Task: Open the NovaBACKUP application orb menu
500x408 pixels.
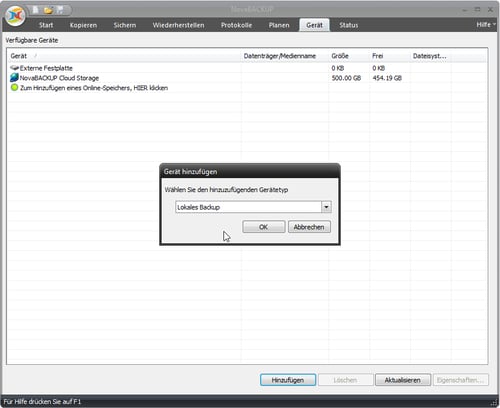Action: click(x=15, y=15)
